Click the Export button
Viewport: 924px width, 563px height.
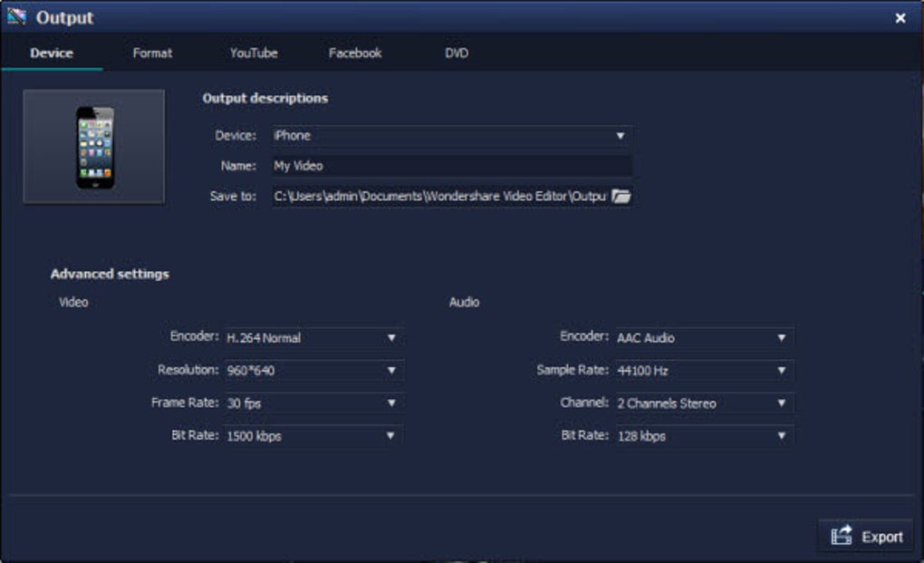tap(866, 536)
